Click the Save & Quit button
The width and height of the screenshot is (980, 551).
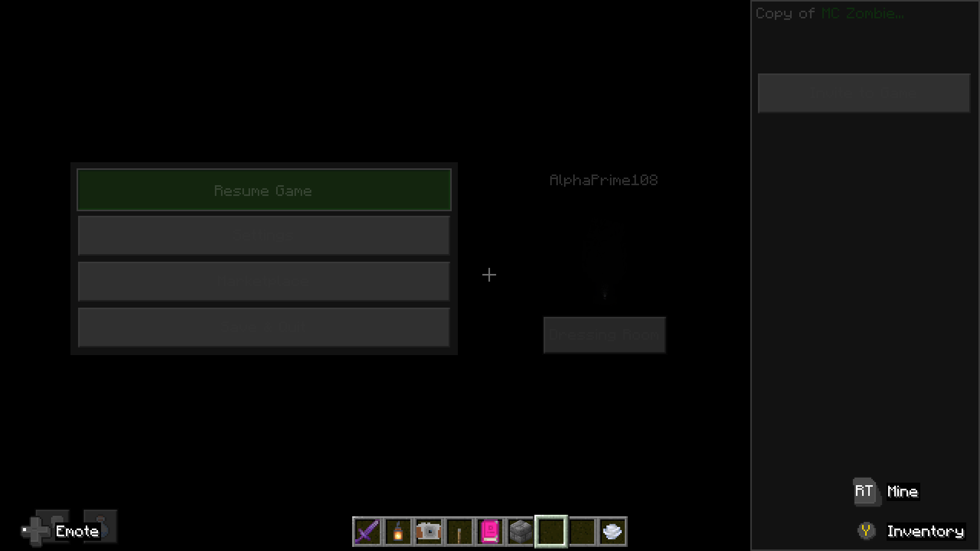tap(263, 328)
